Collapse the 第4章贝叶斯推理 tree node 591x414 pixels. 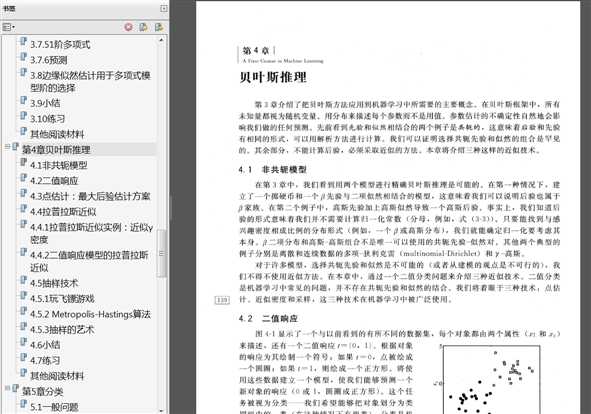pos(7,146)
